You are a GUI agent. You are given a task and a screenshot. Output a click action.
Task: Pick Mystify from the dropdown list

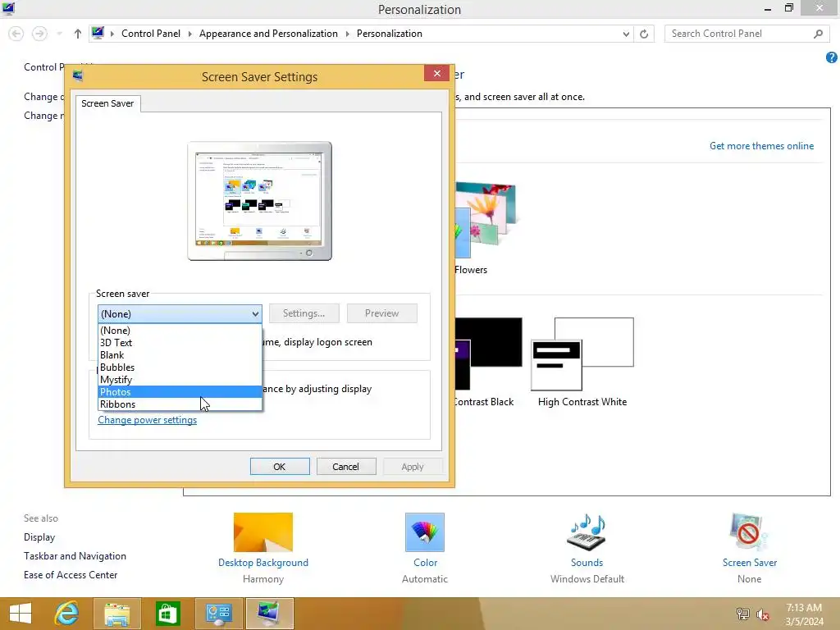(x=180, y=380)
